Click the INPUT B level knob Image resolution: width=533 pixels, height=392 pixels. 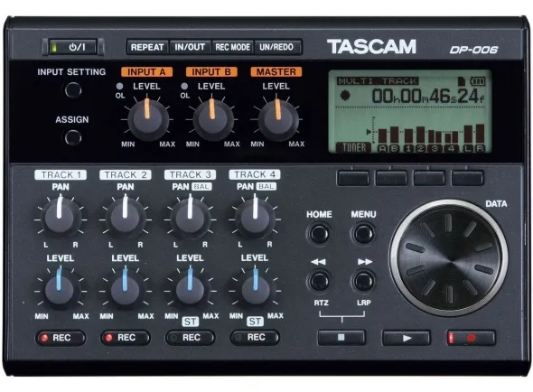click(x=213, y=119)
